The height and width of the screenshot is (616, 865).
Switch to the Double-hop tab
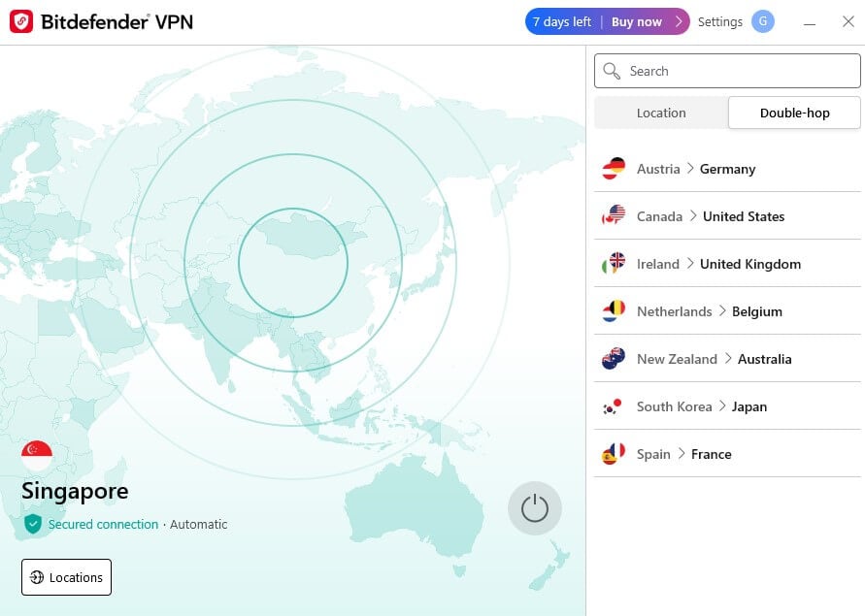(793, 113)
